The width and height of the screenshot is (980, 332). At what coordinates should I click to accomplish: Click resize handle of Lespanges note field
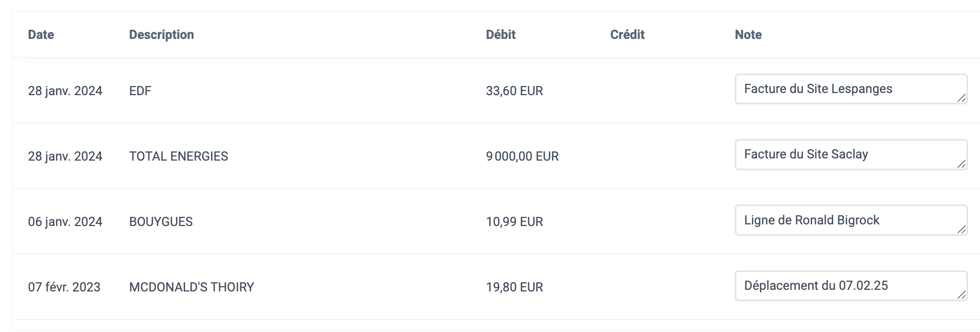tap(962, 98)
